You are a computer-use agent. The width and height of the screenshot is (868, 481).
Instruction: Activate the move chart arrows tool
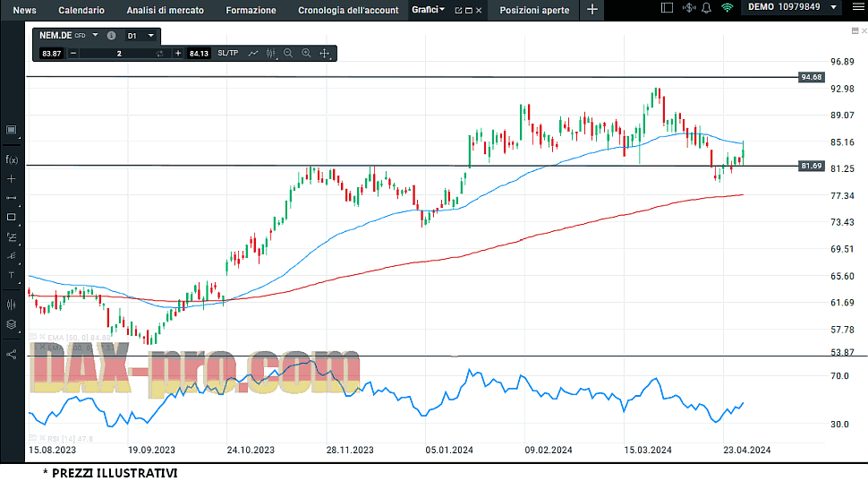point(325,53)
